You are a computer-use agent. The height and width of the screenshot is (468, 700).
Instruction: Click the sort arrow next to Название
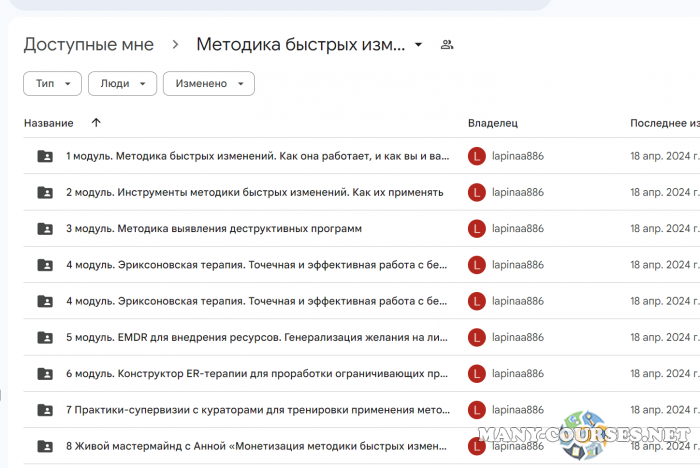coord(96,123)
